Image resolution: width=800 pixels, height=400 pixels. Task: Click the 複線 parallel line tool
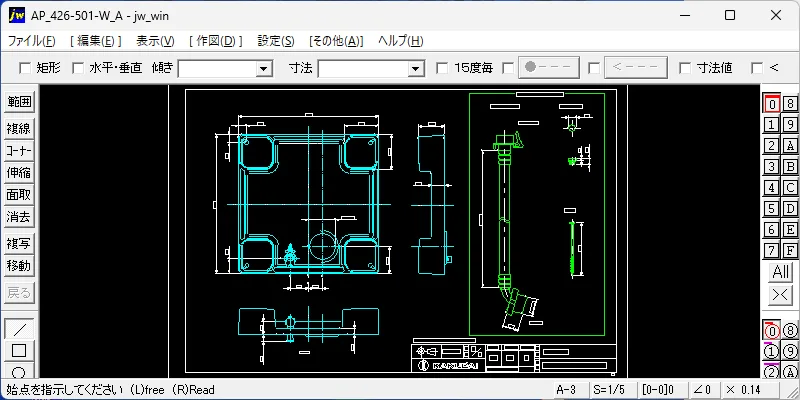(19, 129)
